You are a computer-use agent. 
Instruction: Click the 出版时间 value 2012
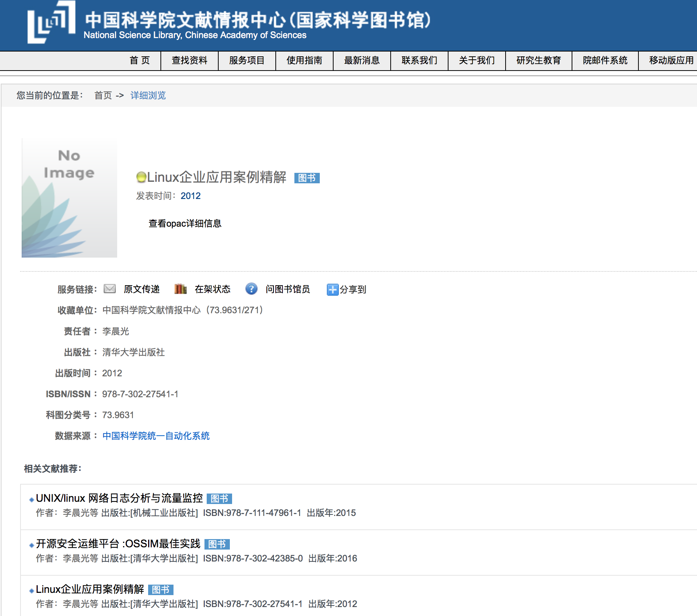pos(112,373)
